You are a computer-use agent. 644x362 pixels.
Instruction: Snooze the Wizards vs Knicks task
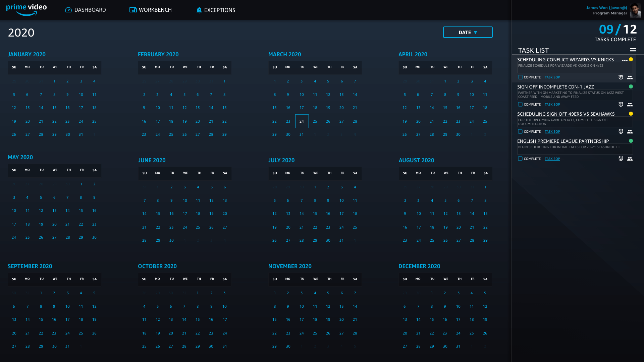click(621, 77)
